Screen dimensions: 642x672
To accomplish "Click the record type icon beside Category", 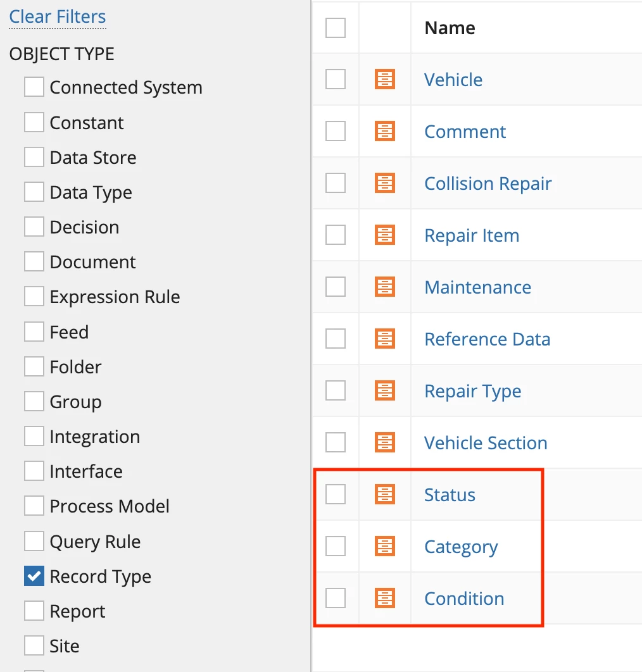I will 385,547.
